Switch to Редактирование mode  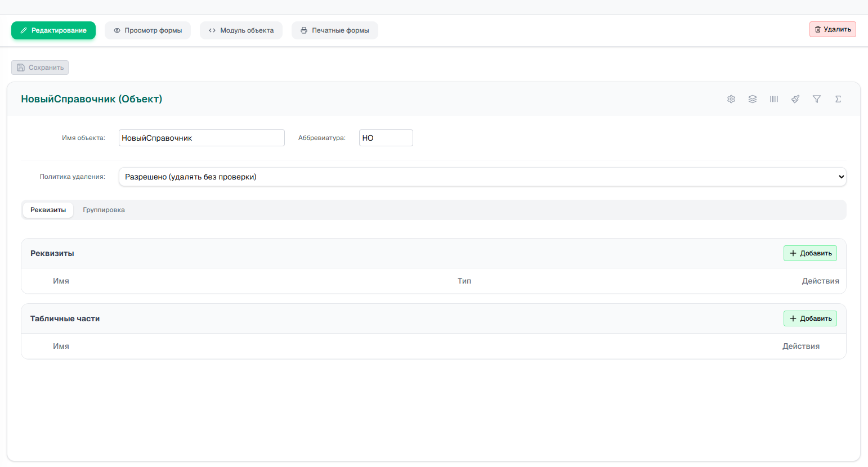(53, 30)
